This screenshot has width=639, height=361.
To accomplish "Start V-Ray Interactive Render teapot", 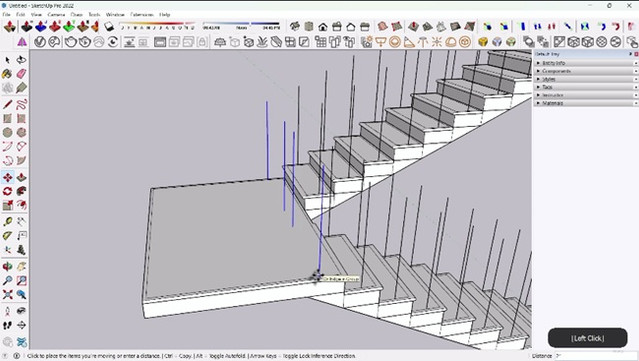I will click(x=85, y=42).
